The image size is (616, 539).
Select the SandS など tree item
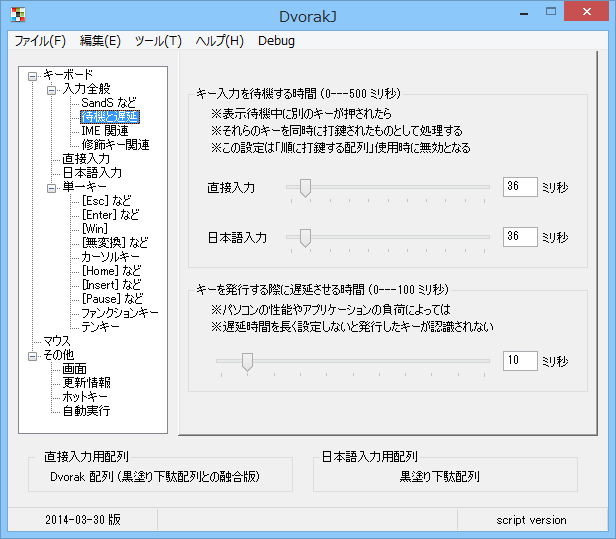coord(108,103)
